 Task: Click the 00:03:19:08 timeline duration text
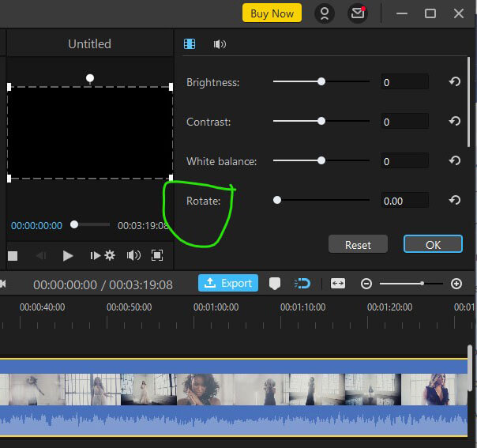coord(141,285)
